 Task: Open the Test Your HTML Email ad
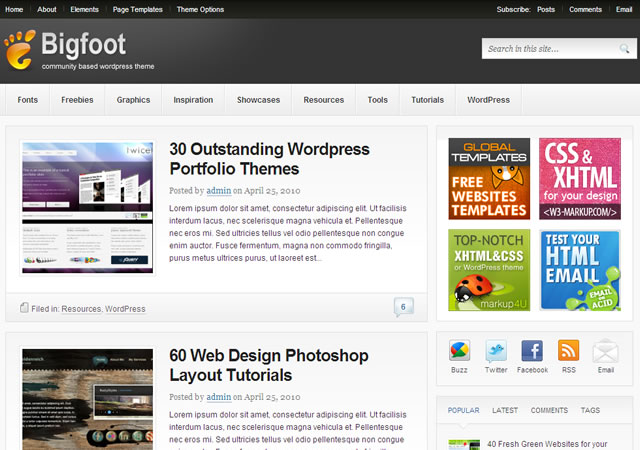(580, 270)
